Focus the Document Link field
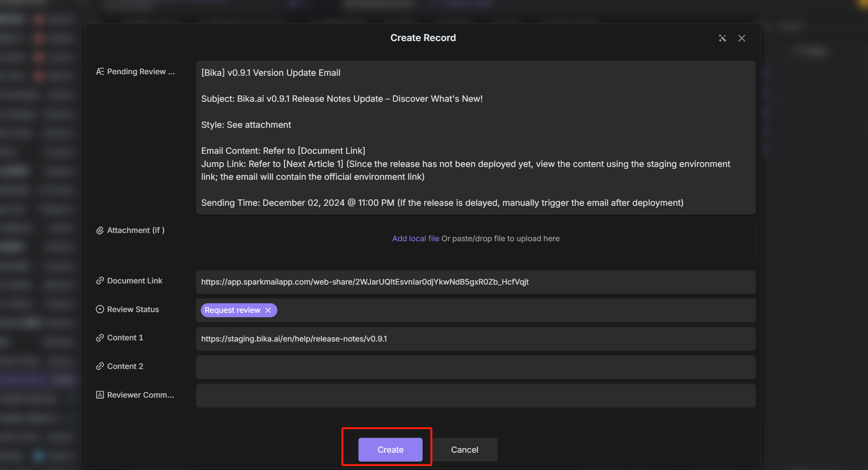Viewport: 868px width, 470px height. (x=475, y=282)
